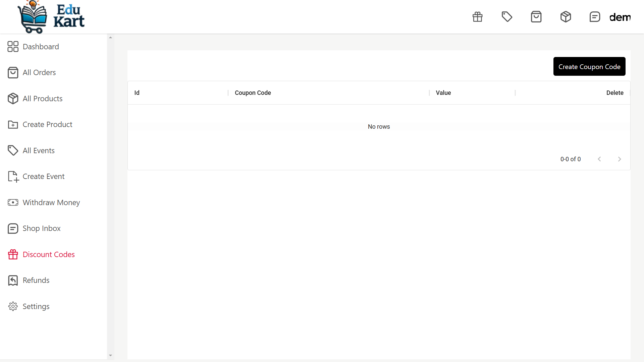644x362 pixels.
Task: Navigate to Create Product
Action: pyautogui.click(x=47, y=124)
